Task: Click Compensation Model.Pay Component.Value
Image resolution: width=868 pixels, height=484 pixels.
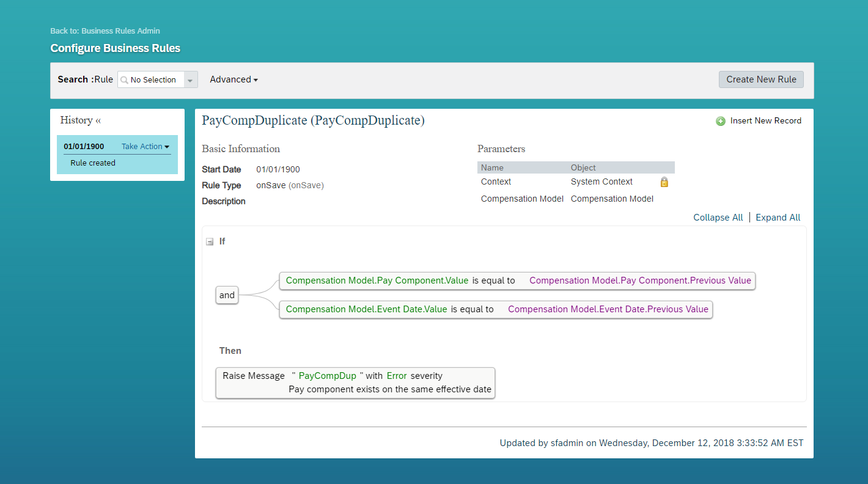Action: click(x=377, y=280)
